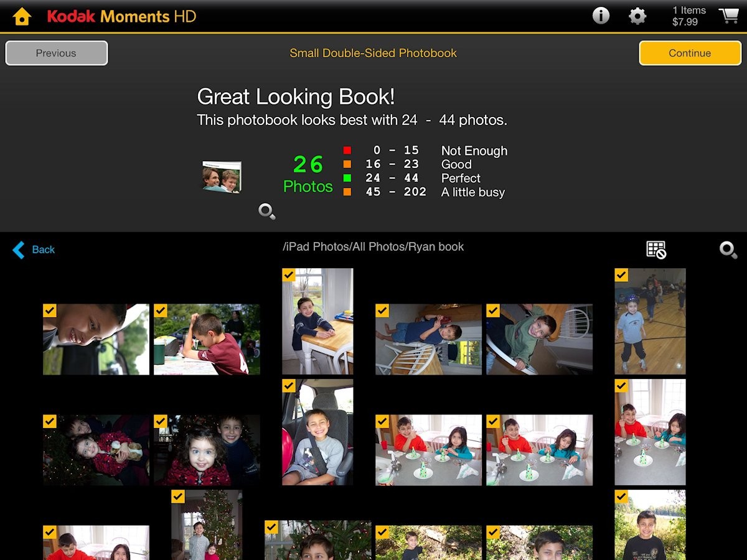
Task: Click the green Perfect color square
Action: [347, 178]
